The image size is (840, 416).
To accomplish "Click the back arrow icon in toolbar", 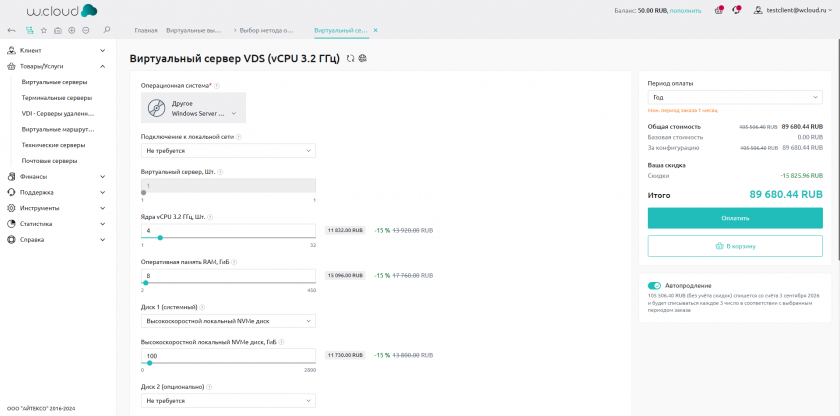I will tap(13, 31).
